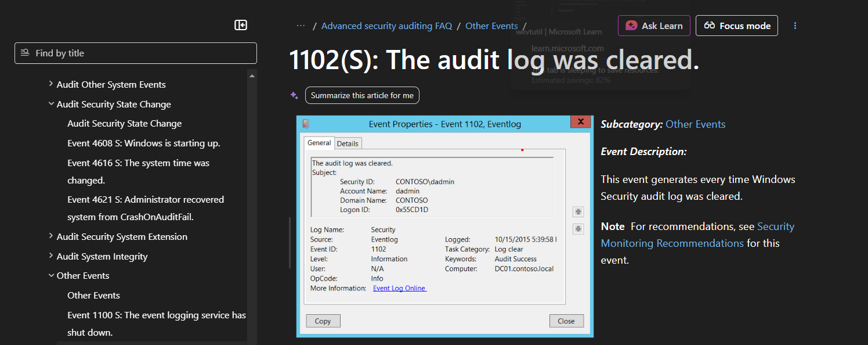Click the Event ID value 1102
The height and width of the screenshot is (345, 868).
click(x=378, y=249)
